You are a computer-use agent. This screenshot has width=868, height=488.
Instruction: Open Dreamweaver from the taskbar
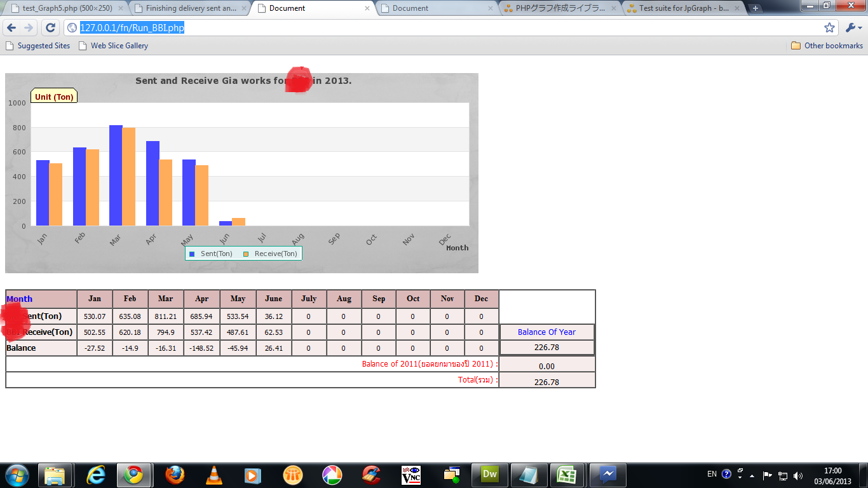click(x=490, y=475)
